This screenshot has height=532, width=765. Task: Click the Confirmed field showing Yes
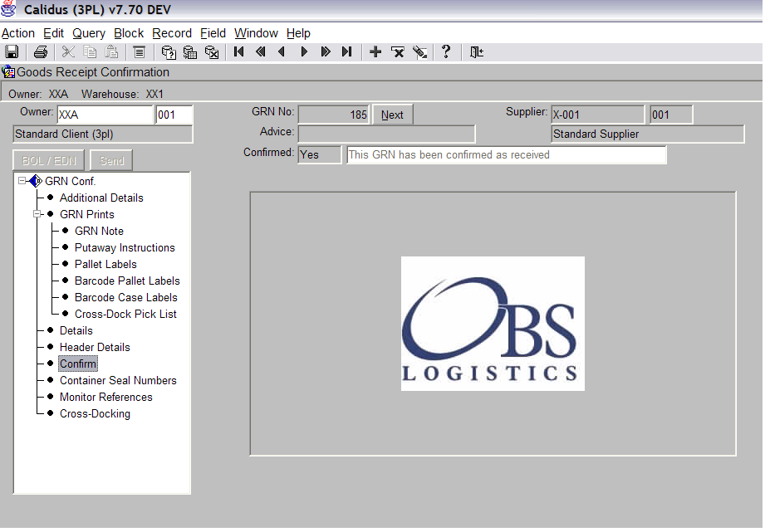click(320, 154)
